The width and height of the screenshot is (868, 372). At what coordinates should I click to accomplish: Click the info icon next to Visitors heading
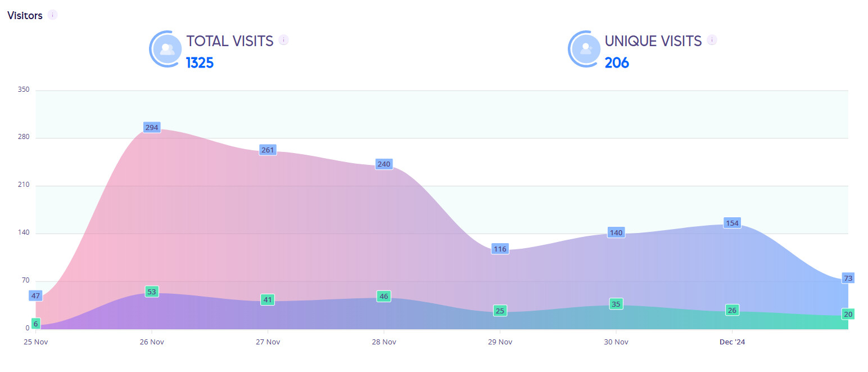pos(52,15)
